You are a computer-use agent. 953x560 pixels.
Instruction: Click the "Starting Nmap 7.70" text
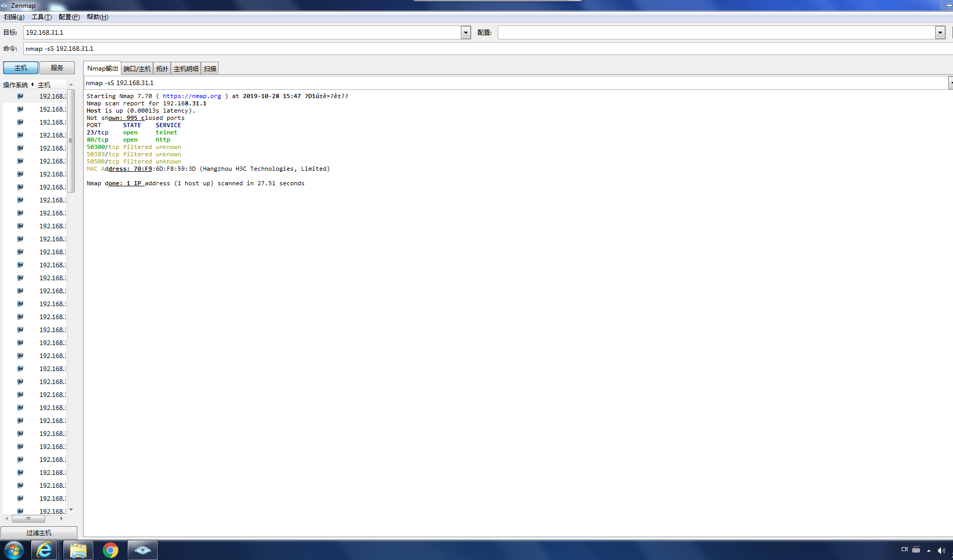(x=119, y=96)
